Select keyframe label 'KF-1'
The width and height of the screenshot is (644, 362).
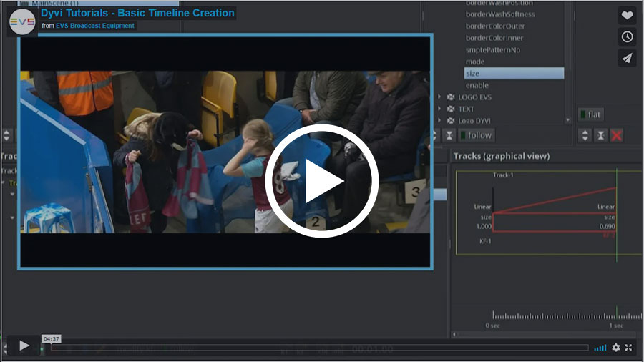pyautogui.click(x=485, y=241)
